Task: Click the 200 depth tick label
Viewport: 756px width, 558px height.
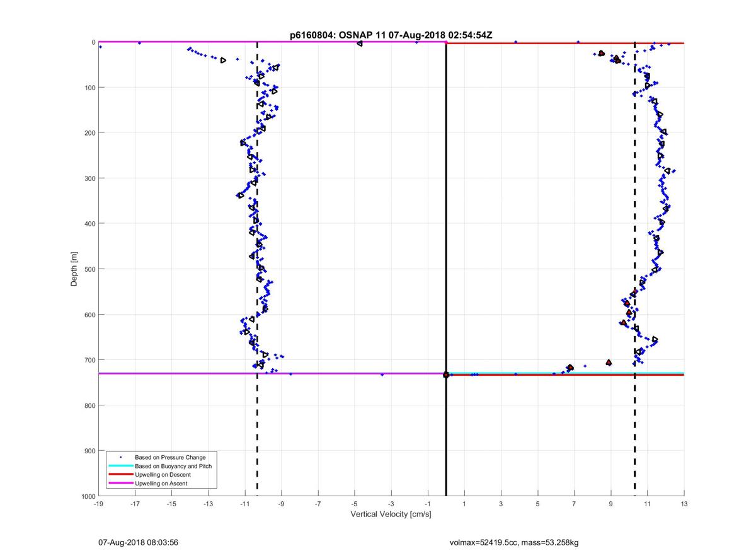Action: 89,132
